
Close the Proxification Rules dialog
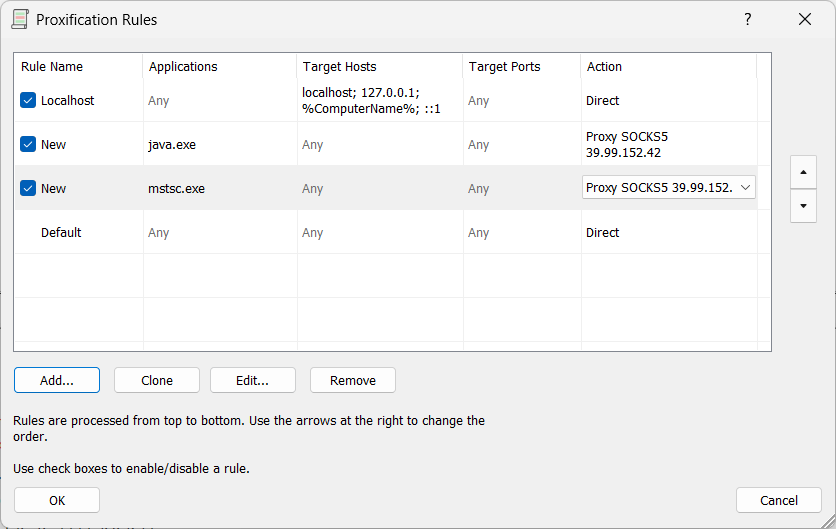[x=804, y=19]
